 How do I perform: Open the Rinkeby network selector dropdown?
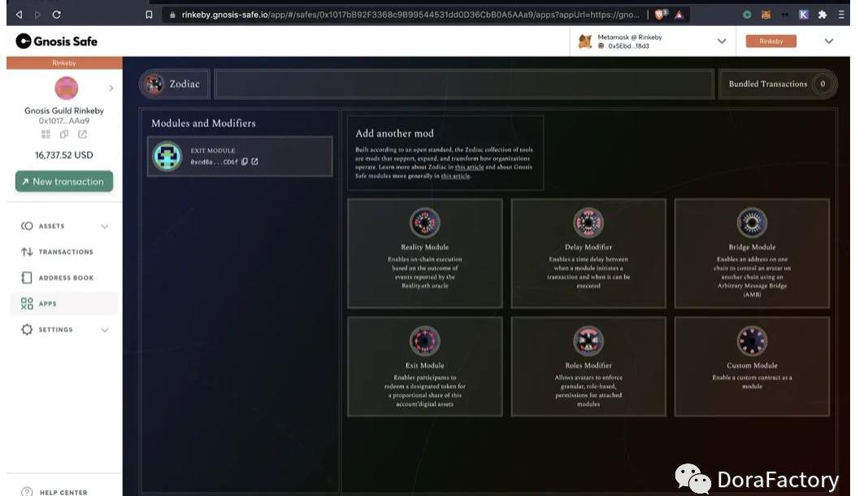click(x=828, y=41)
